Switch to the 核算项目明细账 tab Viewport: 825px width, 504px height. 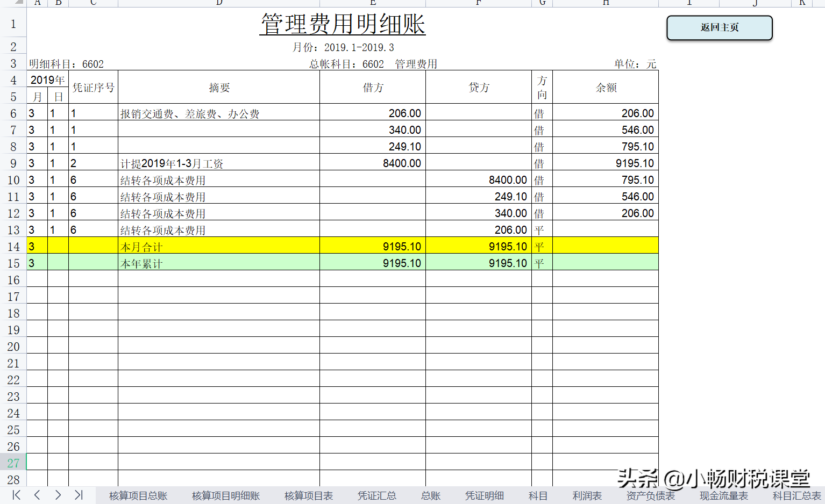[226, 496]
